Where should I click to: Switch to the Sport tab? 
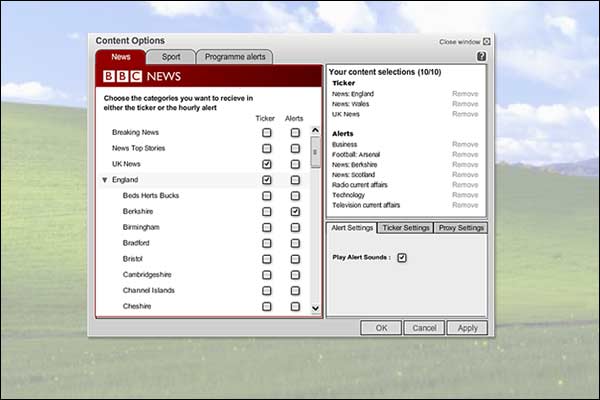coord(171,57)
